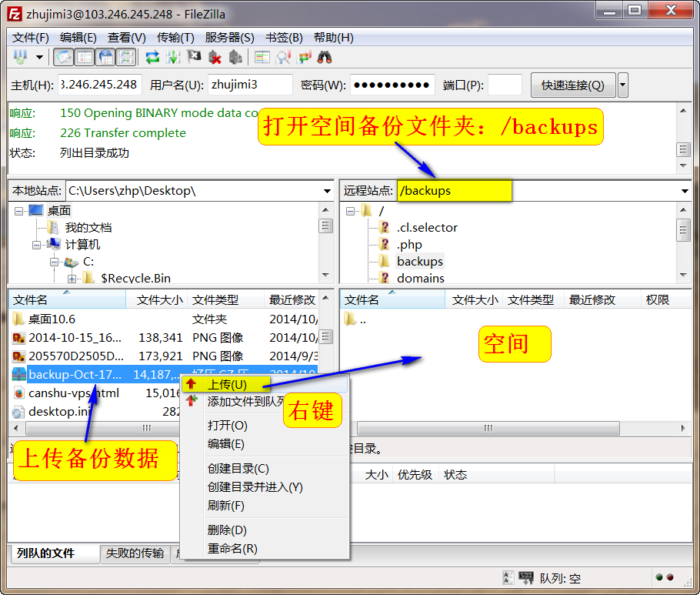Cancel the current operation with the flag icon
The image size is (700, 595).
pyautogui.click(x=194, y=57)
